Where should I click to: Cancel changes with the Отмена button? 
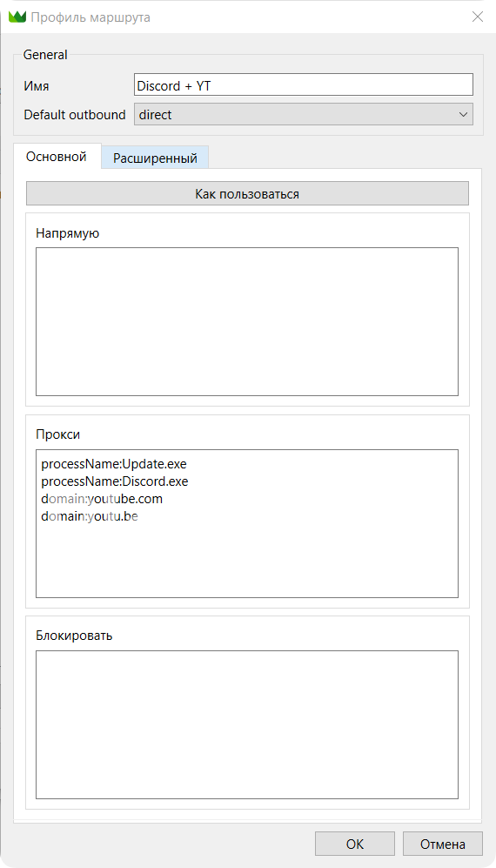tap(443, 844)
